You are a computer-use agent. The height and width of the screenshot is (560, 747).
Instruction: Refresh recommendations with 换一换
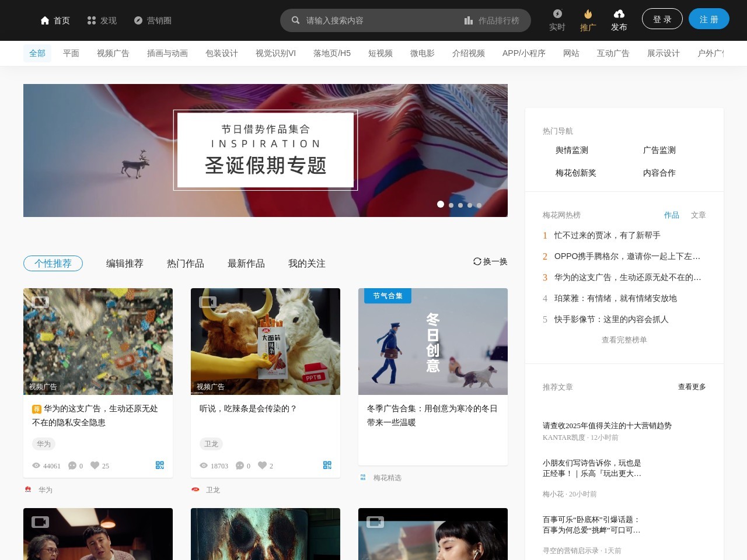[x=490, y=262]
